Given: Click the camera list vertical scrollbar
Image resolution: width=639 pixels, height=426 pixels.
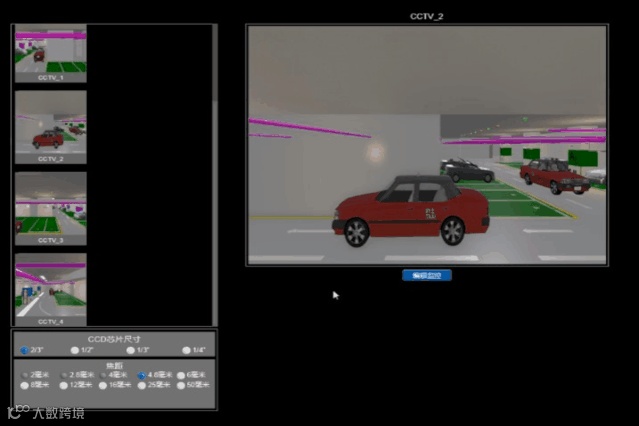Looking at the screenshot, I should pyautogui.click(x=215, y=174).
